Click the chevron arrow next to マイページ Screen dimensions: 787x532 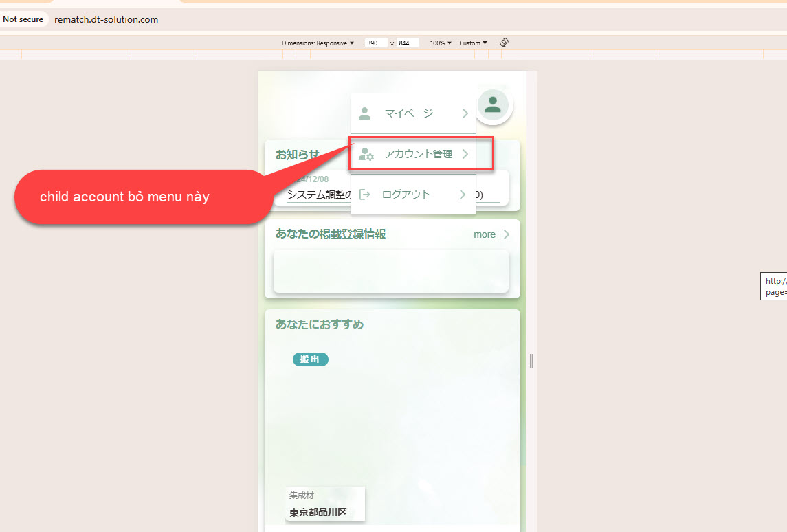[x=465, y=113]
